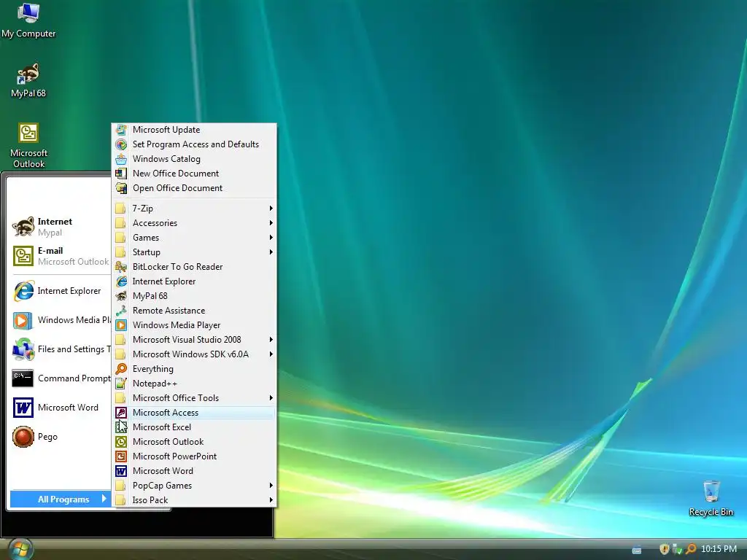Viewport: 747px width, 560px height.
Task: Expand the 7-Zip folder submenu
Action: pos(194,208)
